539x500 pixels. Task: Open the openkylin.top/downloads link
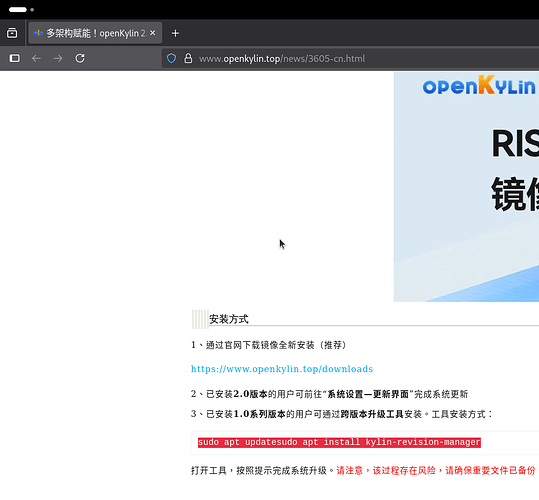coord(282,369)
